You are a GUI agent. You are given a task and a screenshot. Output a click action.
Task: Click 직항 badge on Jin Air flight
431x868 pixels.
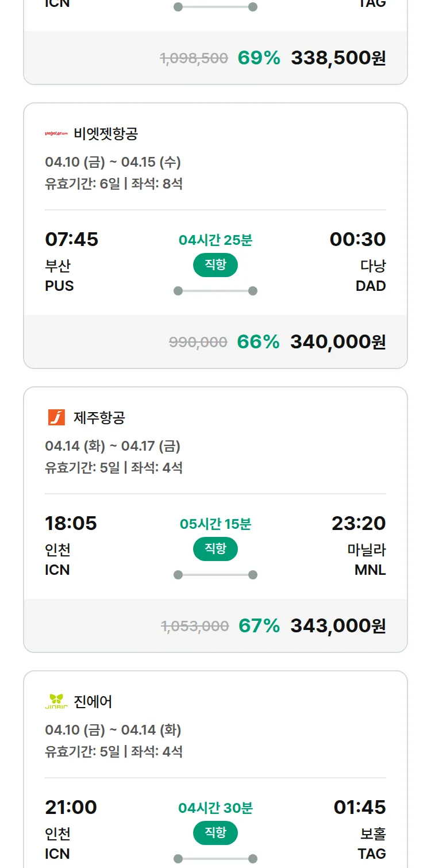click(x=215, y=833)
